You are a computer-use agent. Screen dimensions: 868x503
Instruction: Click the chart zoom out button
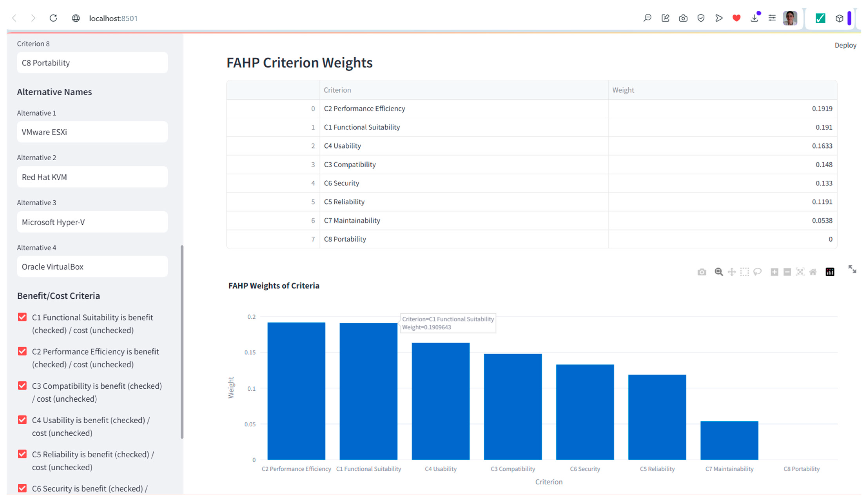787,272
